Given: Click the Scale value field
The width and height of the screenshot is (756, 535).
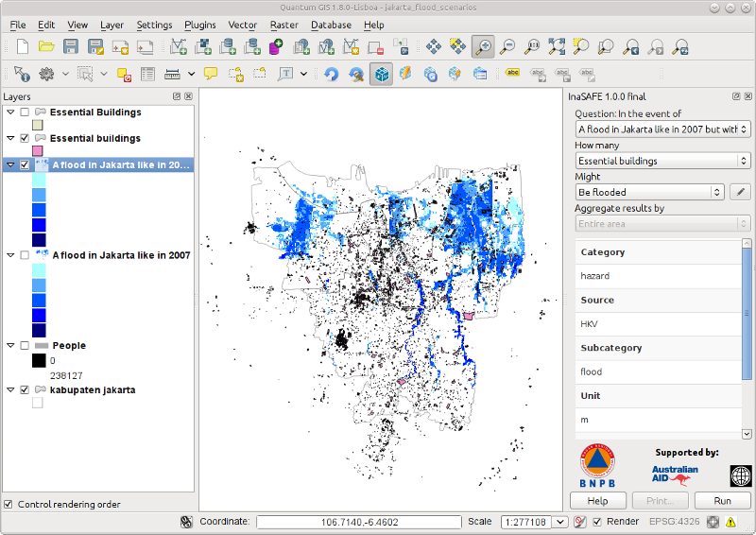Looking at the screenshot, I should [526, 522].
